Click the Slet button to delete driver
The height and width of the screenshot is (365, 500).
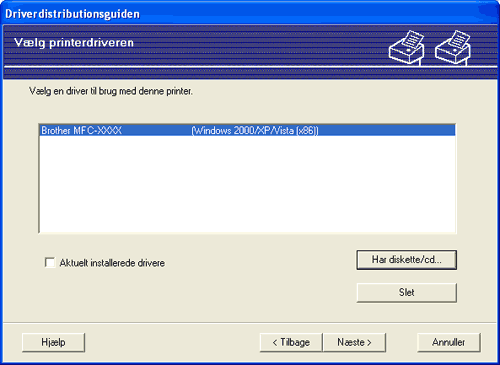tap(406, 293)
